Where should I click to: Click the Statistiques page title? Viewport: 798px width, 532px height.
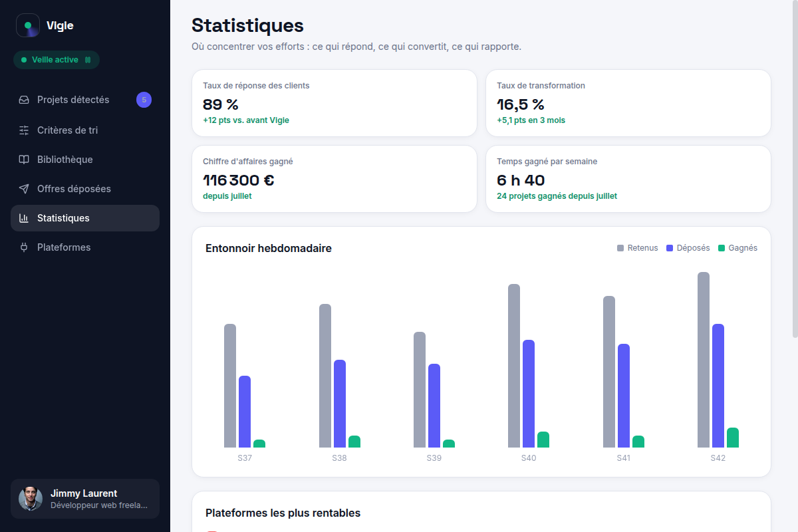[247, 25]
